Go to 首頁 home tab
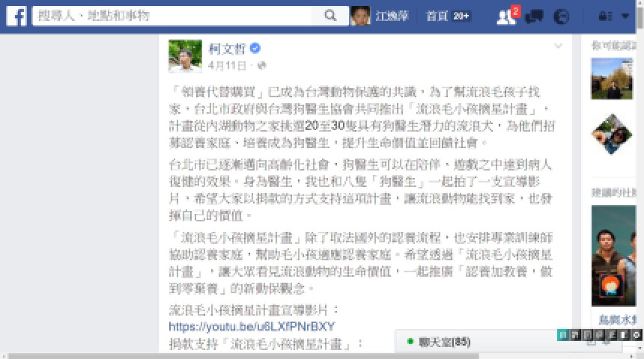Screen dimensions: 644x359 pyautogui.click(x=437, y=16)
